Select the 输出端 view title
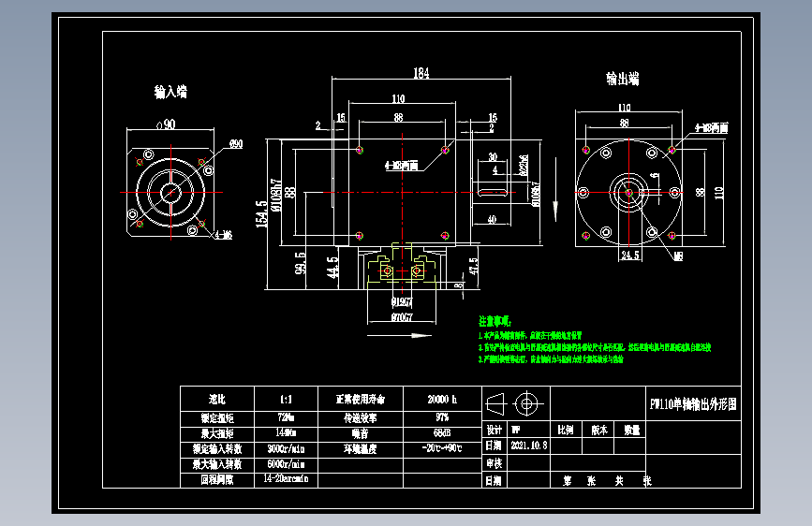Viewport: 812px width, 526px height. [623, 79]
